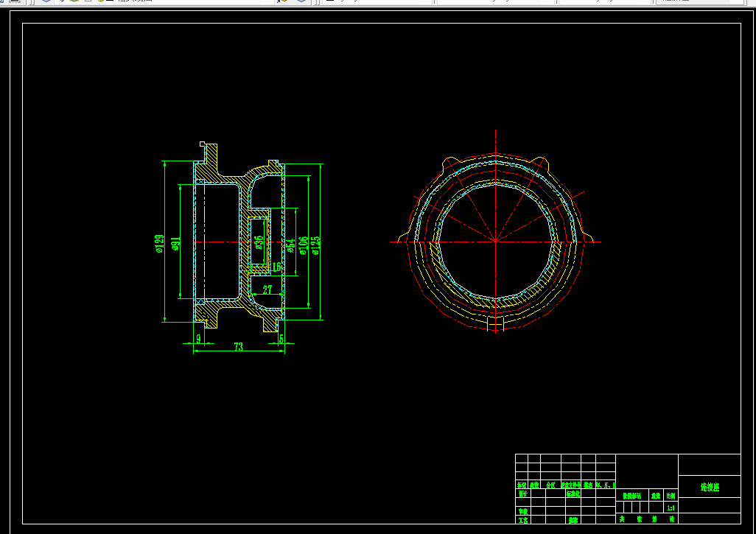
Task: Open the lineweight control dropdown
Action: 605,1
